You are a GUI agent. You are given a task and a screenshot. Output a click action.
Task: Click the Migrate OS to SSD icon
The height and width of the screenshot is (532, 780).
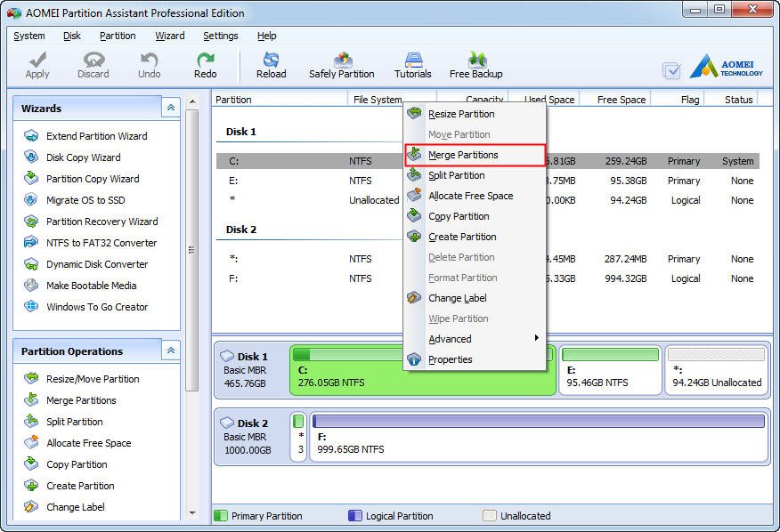pyautogui.click(x=31, y=200)
